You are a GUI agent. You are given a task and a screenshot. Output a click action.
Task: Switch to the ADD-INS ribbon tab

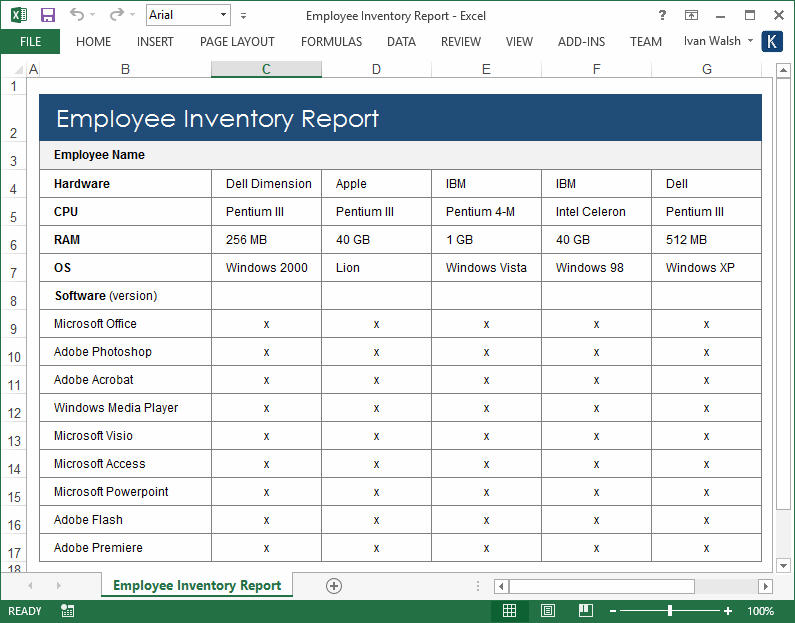tap(582, 42)
